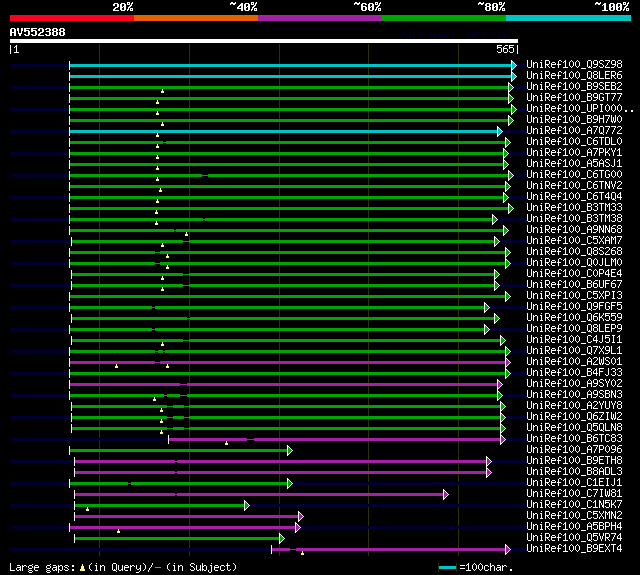
Task: Choose the UniRef100_Q8S268 entry
Action: point(574,252)
